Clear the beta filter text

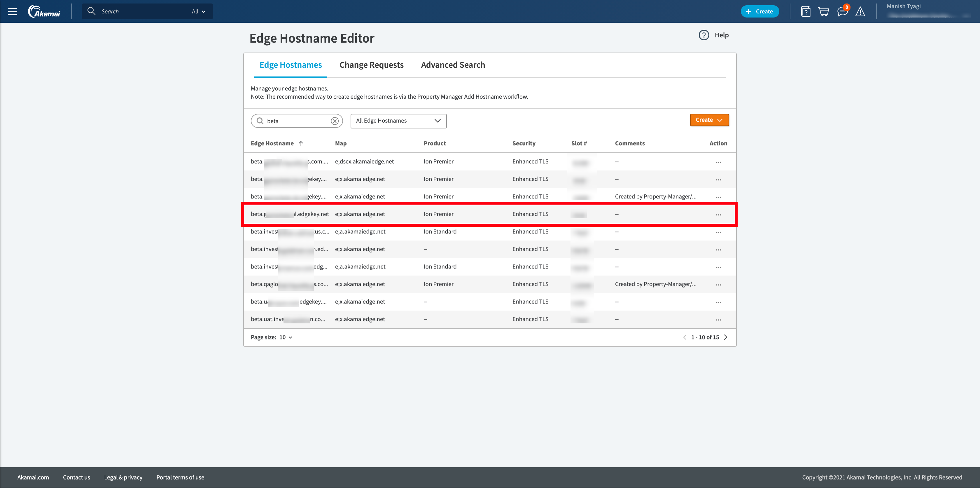coord(335,121)
